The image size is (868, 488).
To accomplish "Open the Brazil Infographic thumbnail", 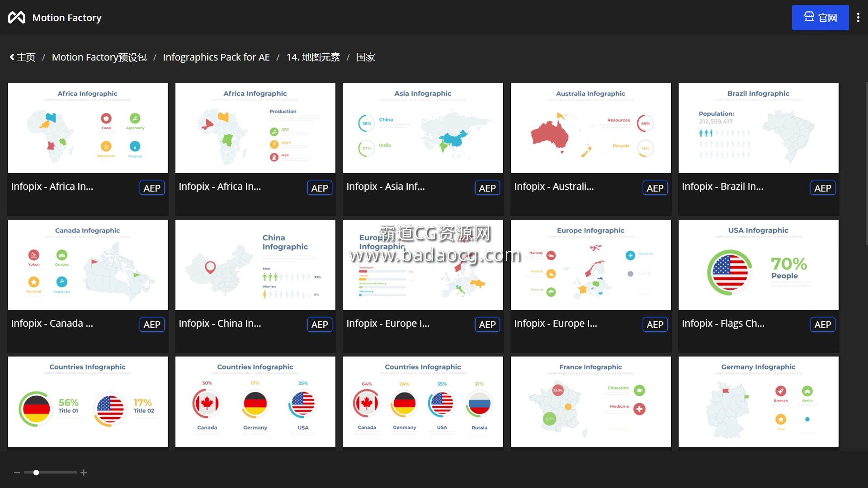I will coord(759,128).
